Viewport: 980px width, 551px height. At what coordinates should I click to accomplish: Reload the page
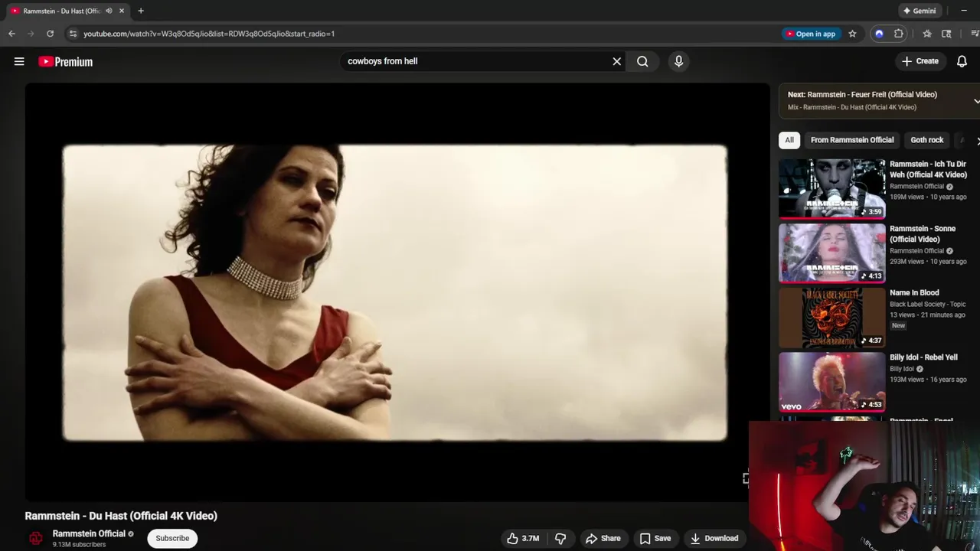(50, 34)
